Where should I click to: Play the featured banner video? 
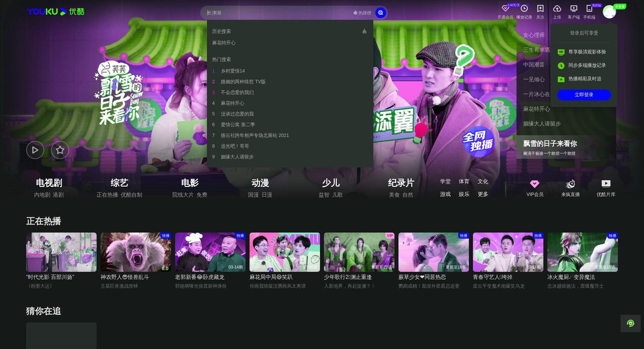pyautogui.click(x=35, y=150)
